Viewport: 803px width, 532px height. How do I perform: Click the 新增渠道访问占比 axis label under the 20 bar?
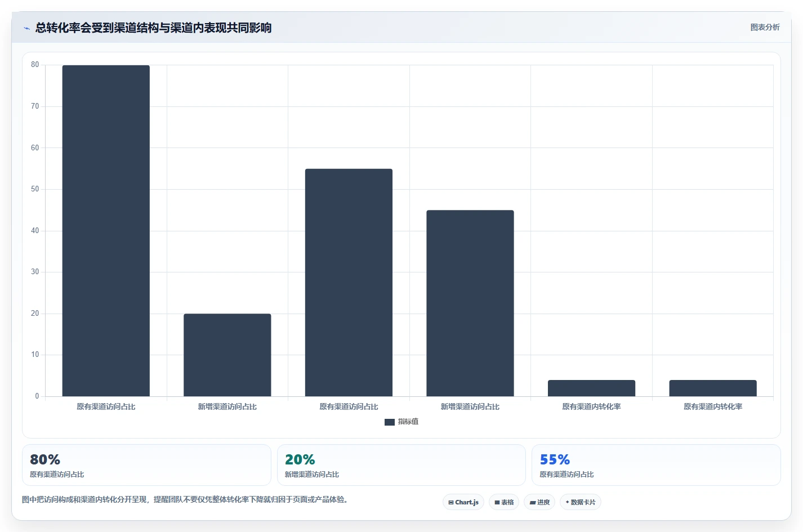(227, 406)
